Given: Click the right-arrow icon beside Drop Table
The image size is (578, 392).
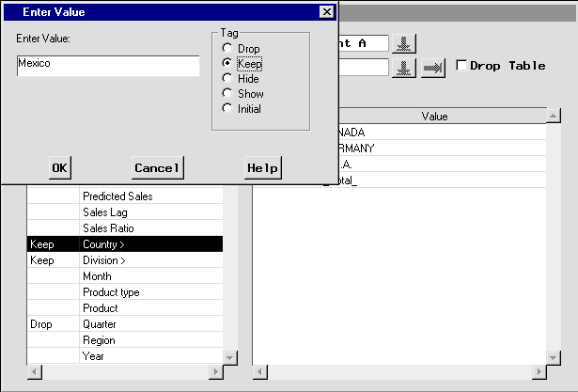Looking at the screenshot, I should tap(432, 67).
